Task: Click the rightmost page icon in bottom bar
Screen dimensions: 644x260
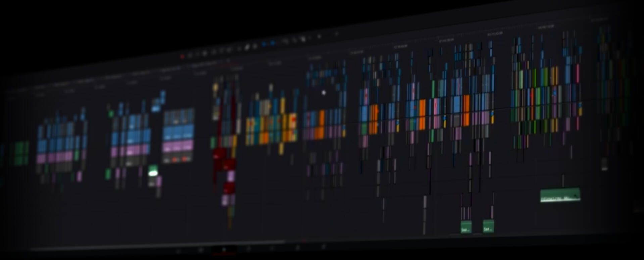Action: coord(324,247)
